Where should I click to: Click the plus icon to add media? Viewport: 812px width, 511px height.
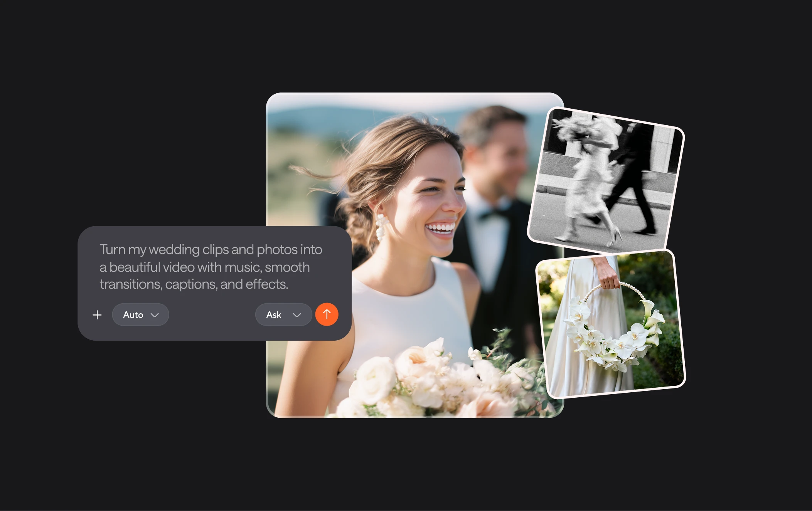[x=97, y=315]
